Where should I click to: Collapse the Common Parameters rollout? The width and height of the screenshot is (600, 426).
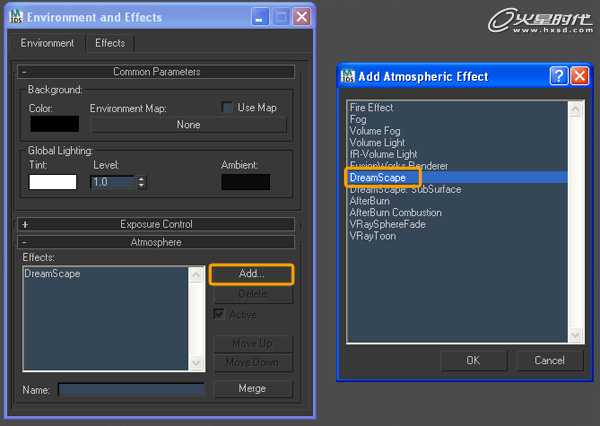click(156, 72)
